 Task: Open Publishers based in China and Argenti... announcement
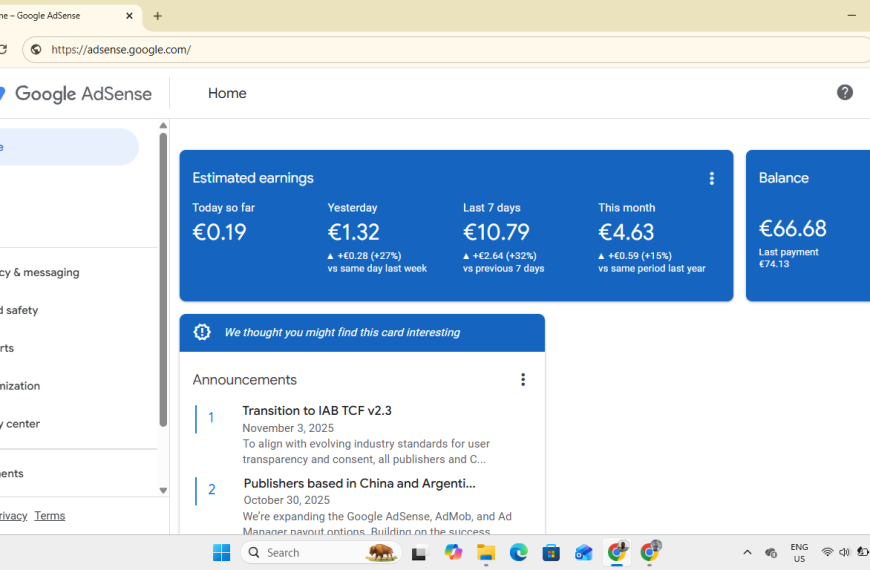pyautogui.click(x=360, y=483)
